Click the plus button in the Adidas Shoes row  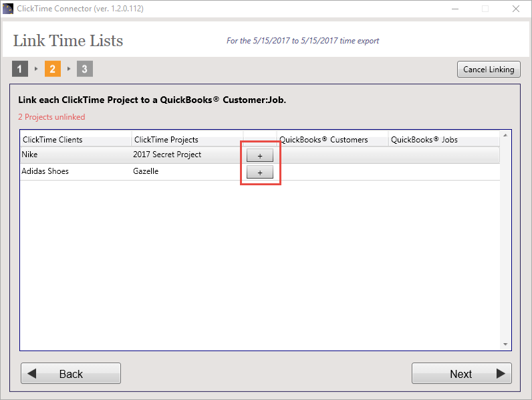coord(260,172)
